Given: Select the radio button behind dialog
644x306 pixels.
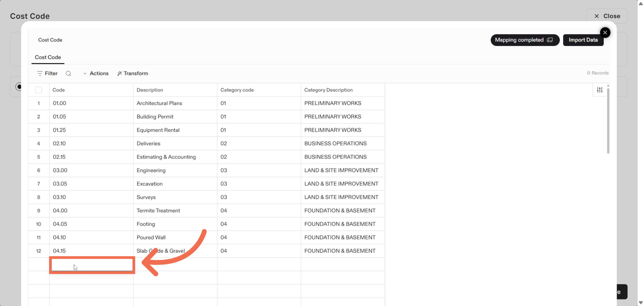Looking at the screenshot, I should coord(18,87).
